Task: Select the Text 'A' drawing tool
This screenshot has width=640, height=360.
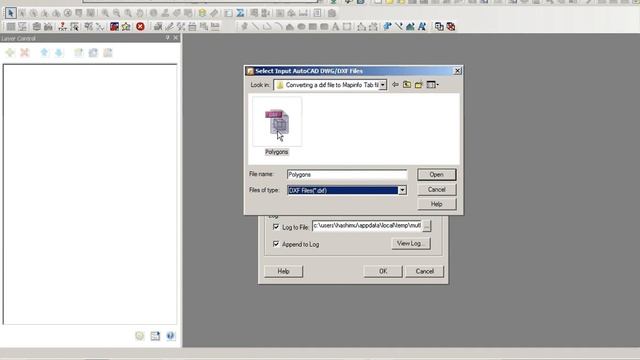Action: pos(335,27)
